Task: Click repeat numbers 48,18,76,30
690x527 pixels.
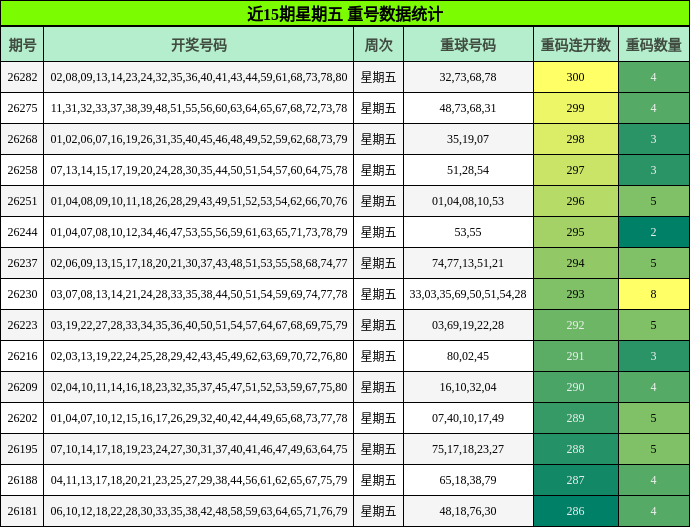Action: click(x=468, y=511)
